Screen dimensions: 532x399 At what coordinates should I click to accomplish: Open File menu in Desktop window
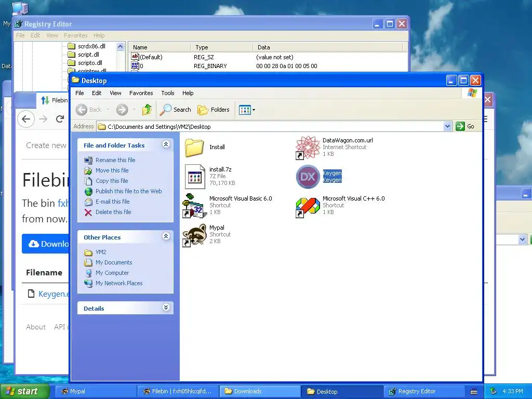click(x=79, y=93)
